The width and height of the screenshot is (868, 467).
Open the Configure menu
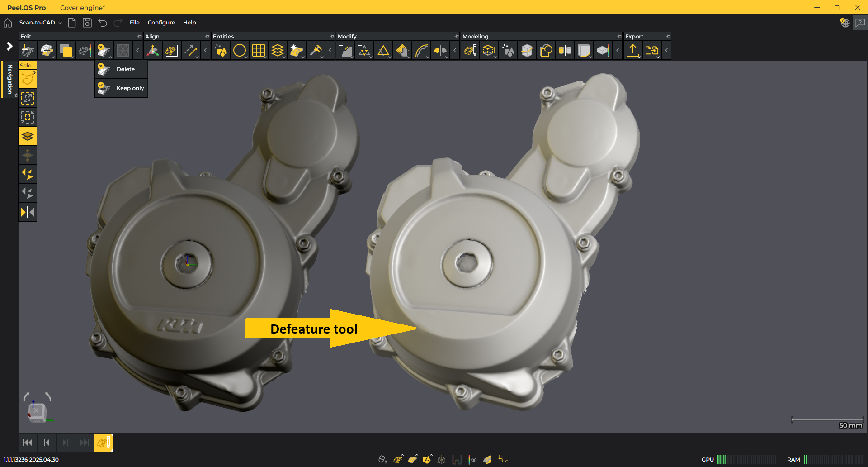click(x=161, y=23)
